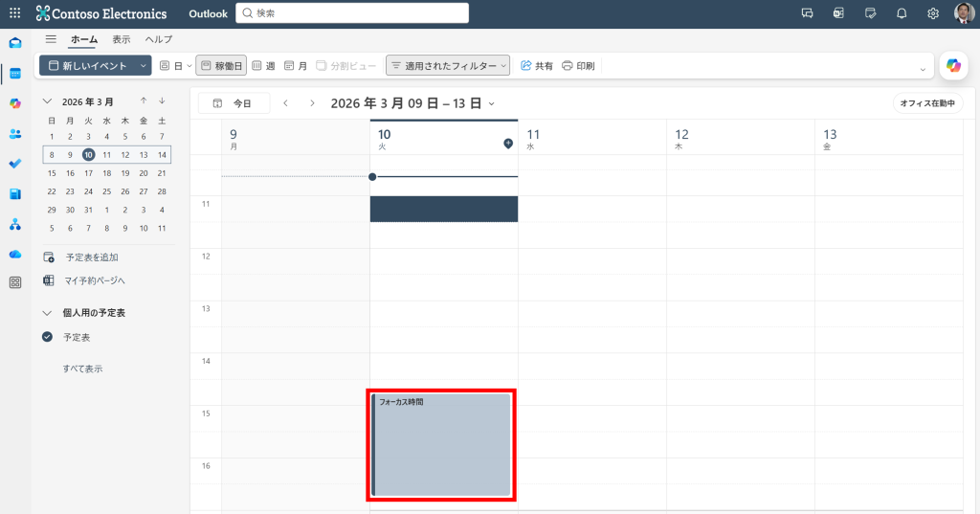Open the フォーカス時間 calendar event
Viewport: 980px width, 514px height.
point(442,444)
